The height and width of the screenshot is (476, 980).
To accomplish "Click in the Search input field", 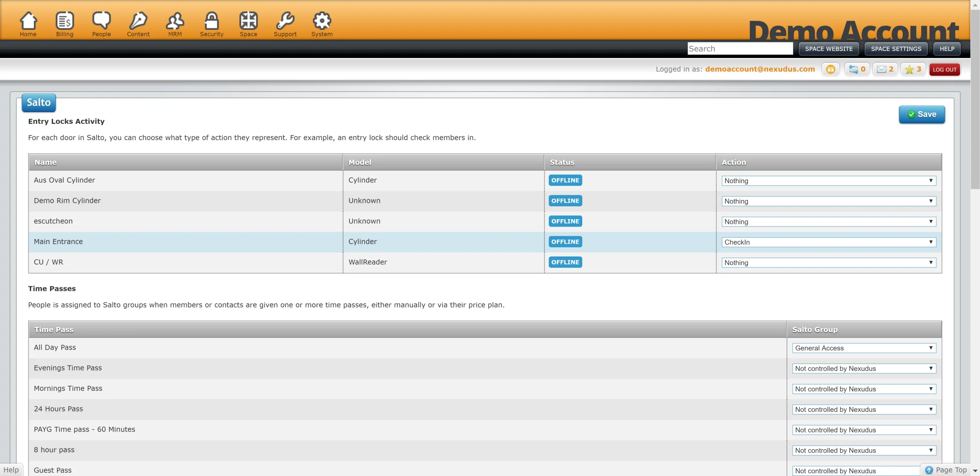I will point(740,49).
